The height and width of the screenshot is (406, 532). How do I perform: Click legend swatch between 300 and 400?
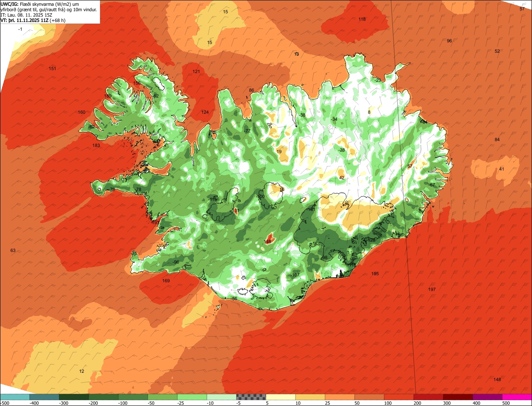pyautogui.click(x=458, y=397)
